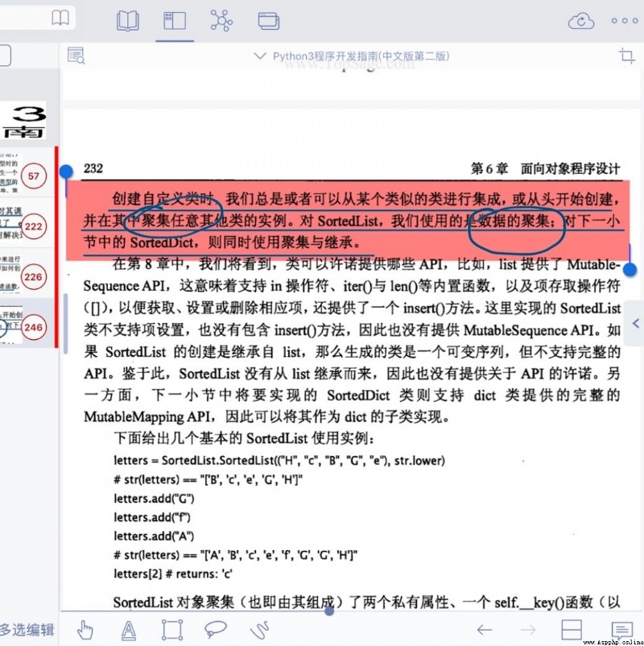The width and height of the screenshot is (644, 646).
Task: Click the sidebar vertical scrollbar
Action: click(65, 324)
